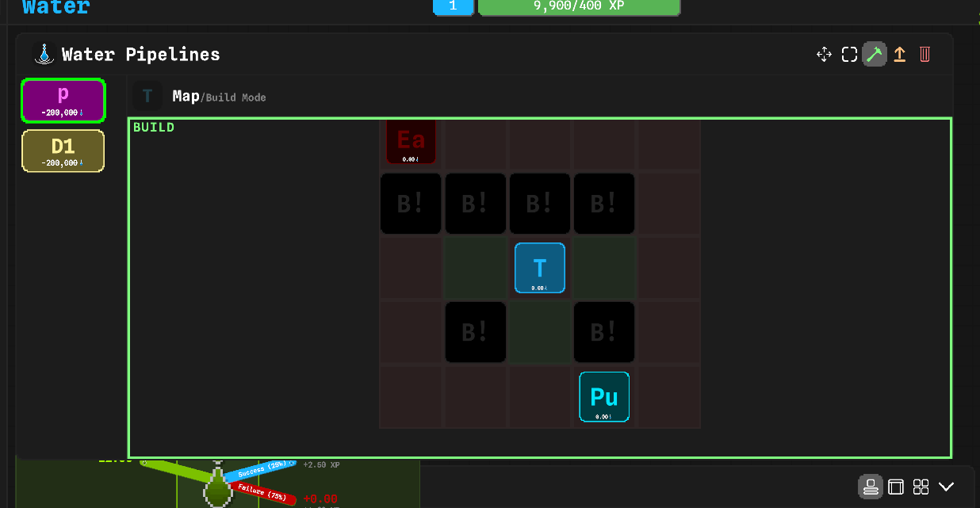Image resolution: width=980 pixels, height=508 pixels.
Task: Select the purple 'p' pipe piece
Action: click(x=63, y=101)
